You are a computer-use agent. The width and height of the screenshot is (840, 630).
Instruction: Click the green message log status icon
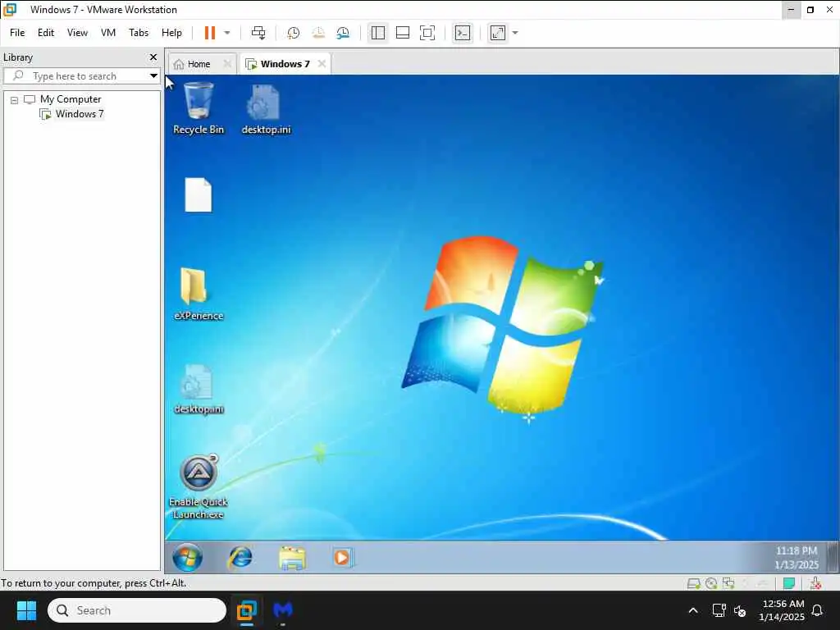[x=788, y=583]
